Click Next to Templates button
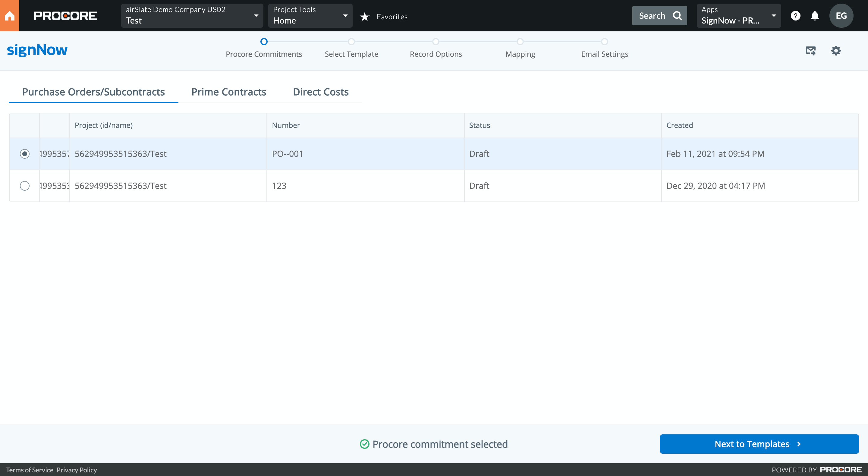Viewport: 868px width, 476px height. (759, 444)
